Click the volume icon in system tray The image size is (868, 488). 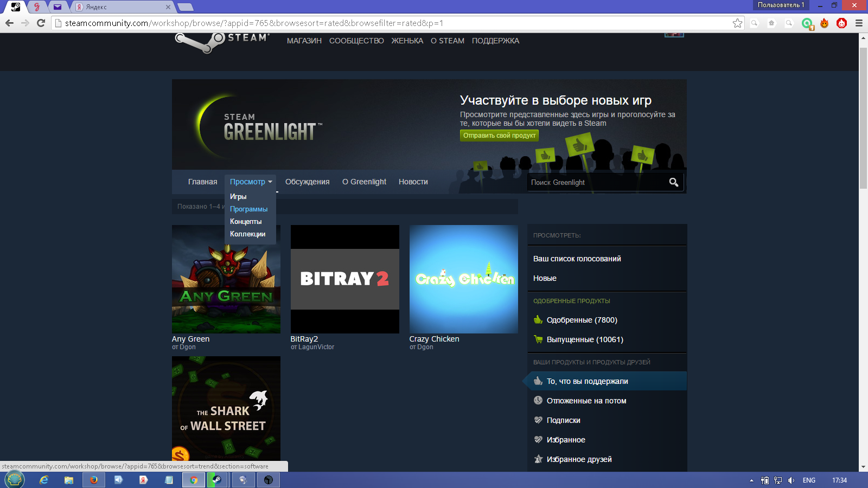(792, 480)
